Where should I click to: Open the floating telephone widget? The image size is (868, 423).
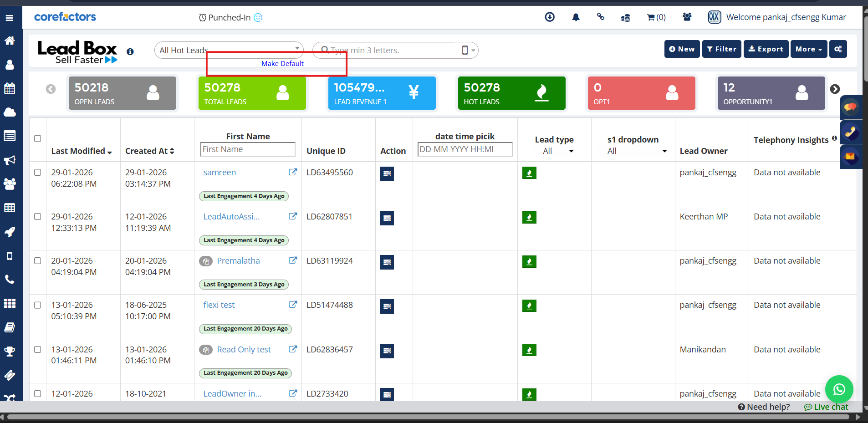point(851,132)
